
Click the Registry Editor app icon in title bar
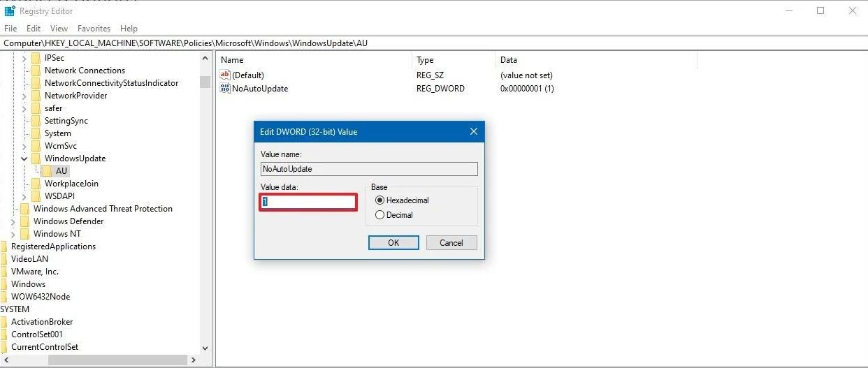(x=10, y=10)
